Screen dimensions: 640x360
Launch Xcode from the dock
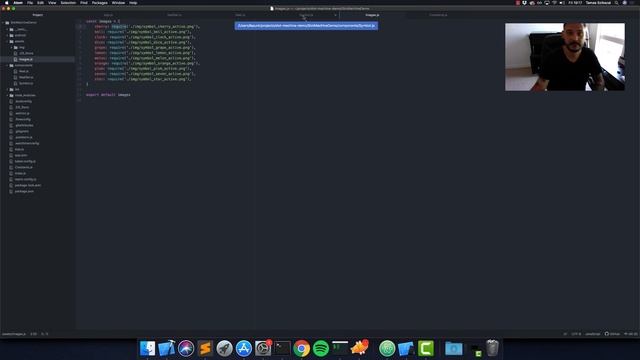pyautogui.click(x=167, y=348)
